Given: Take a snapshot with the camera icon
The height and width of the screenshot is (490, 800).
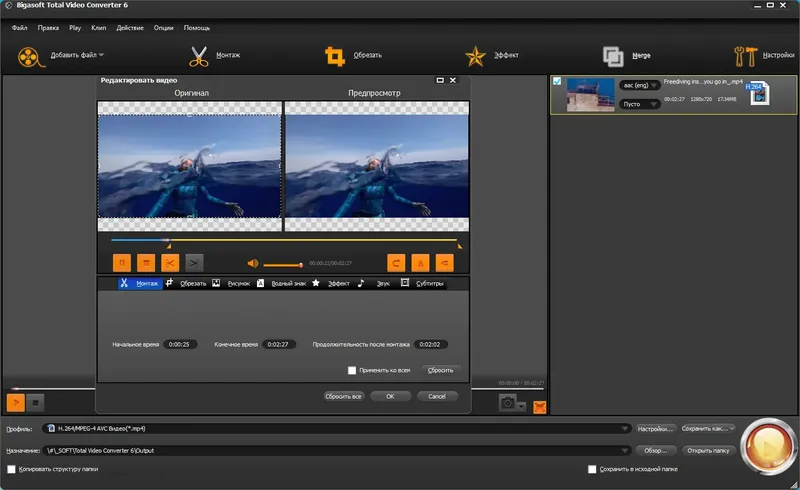Looking at the screenshot, I should pos(507,403).
